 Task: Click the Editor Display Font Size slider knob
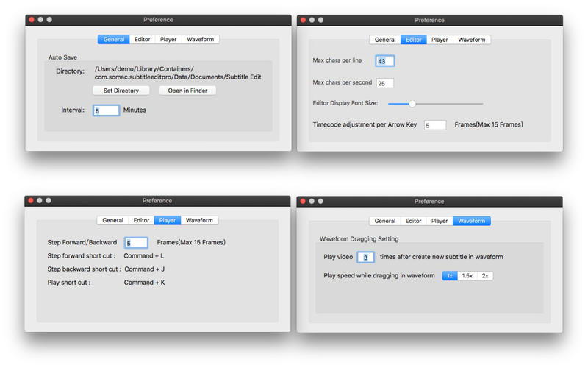click(x=412, y=104)
